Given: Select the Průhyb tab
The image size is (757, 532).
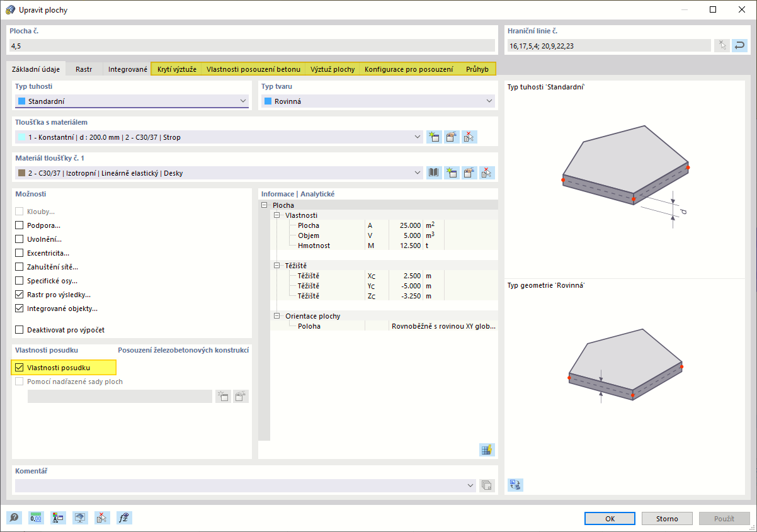Looking at the screenshot, I should tap(477, 69).
